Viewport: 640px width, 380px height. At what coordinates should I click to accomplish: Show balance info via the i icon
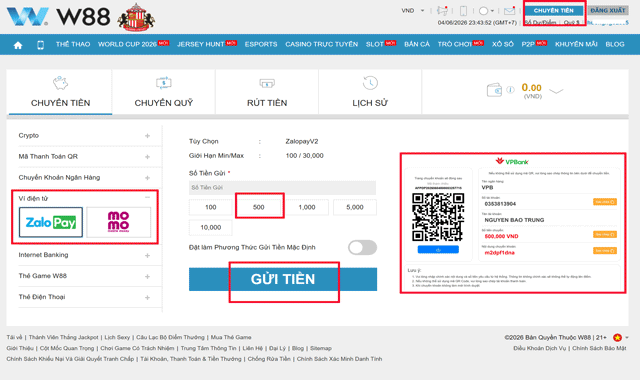(510, 90)
